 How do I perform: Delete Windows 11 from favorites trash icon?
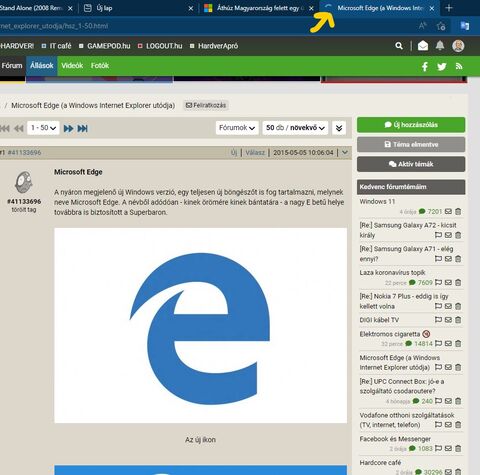458,211
